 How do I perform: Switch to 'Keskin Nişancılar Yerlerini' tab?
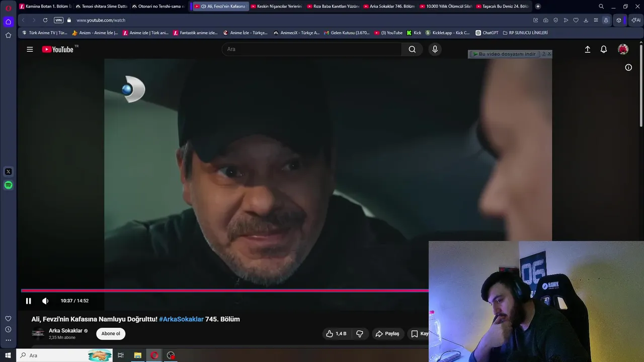(276, 7)
